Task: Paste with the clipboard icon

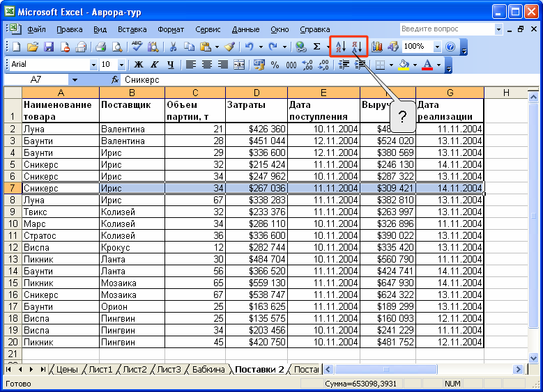Action: (206, 47)
